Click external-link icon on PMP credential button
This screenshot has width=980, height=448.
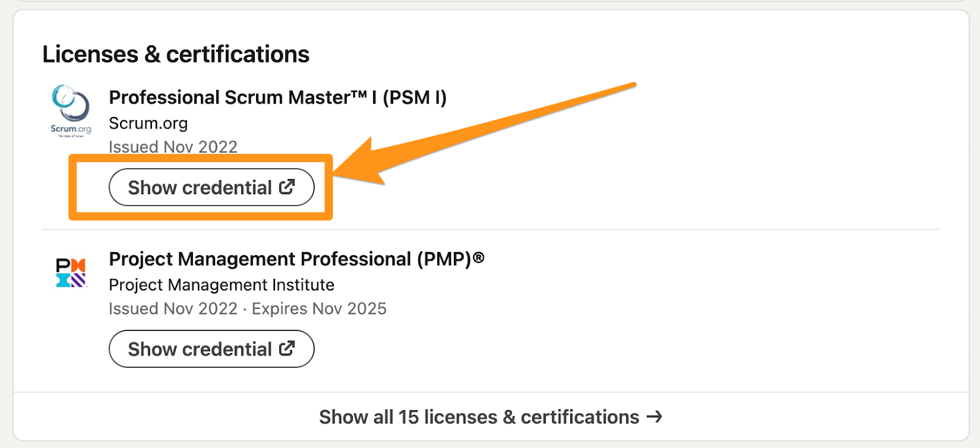[x=287, y=349]
